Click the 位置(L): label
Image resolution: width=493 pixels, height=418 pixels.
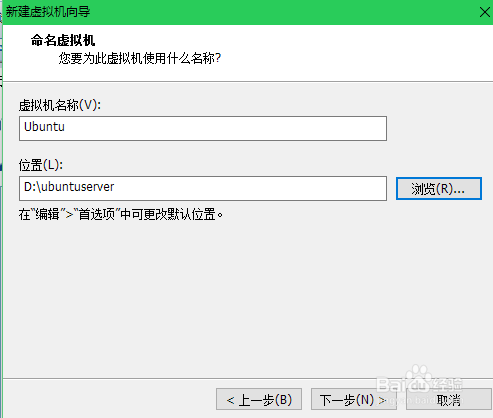pos(41,165)
